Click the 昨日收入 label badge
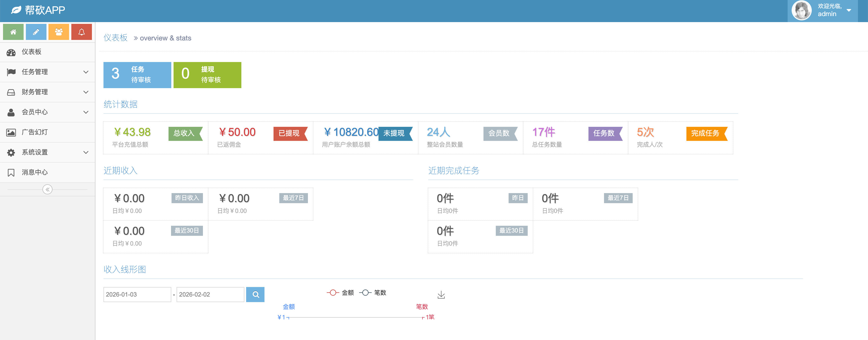Screen dimensions: 868x340 click(x=187, y=198)
